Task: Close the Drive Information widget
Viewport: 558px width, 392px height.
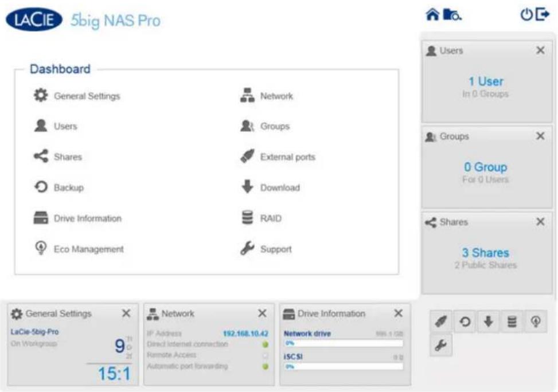Action: (399, 313)
